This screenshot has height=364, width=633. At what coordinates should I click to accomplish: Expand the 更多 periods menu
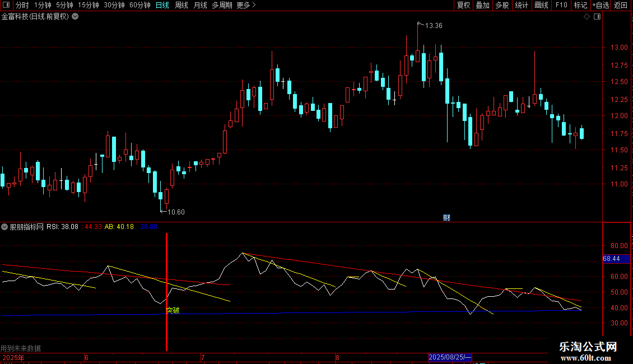click(246, 5)
